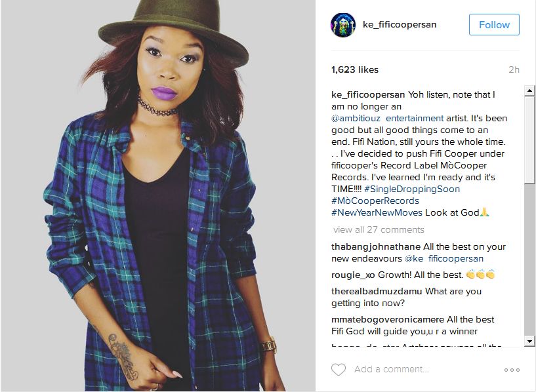Click the heart like icon
The image size is (536, 392).
point(339,370)
